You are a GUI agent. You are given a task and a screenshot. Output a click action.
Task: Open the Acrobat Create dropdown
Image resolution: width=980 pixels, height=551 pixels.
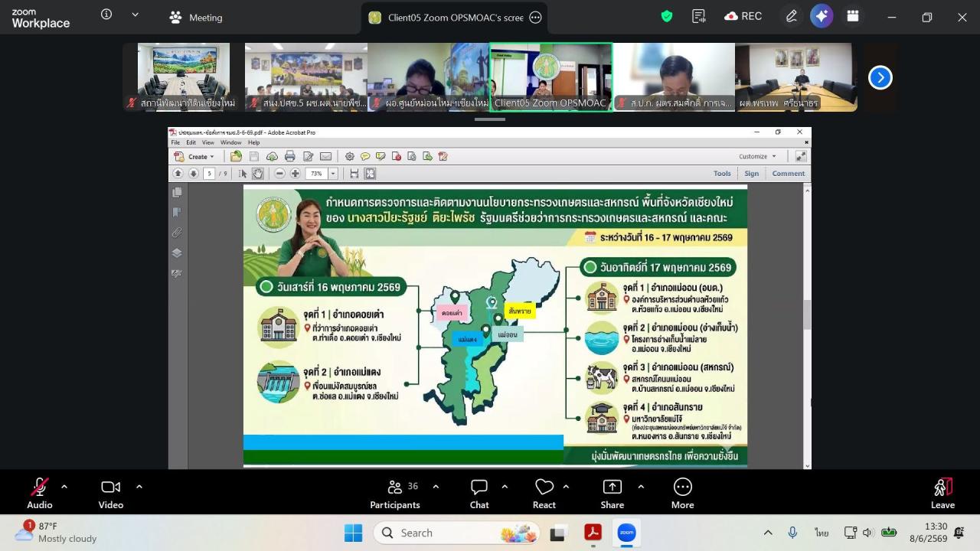pos(194,156)
